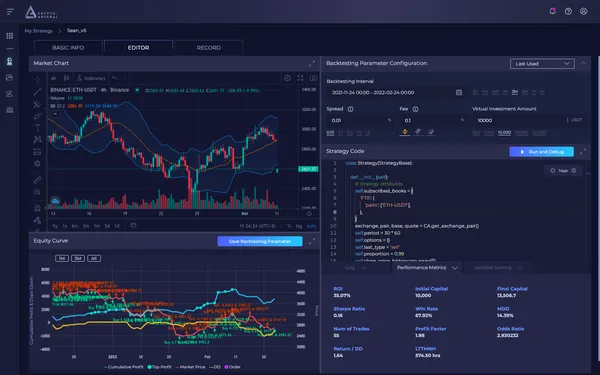Expand the Equity Curve panel
This screenshot has width=600, height=375.
tap(312, 241)
